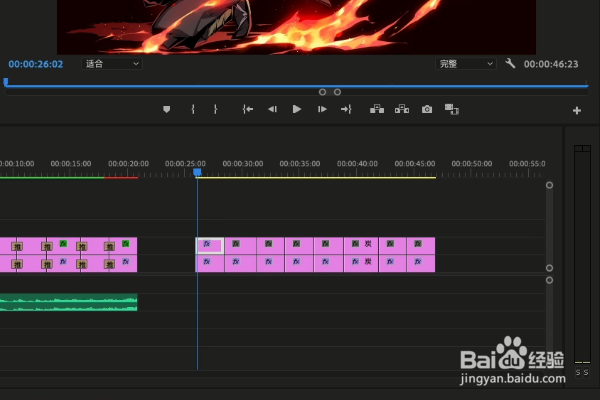Click the 00:00:20:00 ruler label

pos(128,164)
